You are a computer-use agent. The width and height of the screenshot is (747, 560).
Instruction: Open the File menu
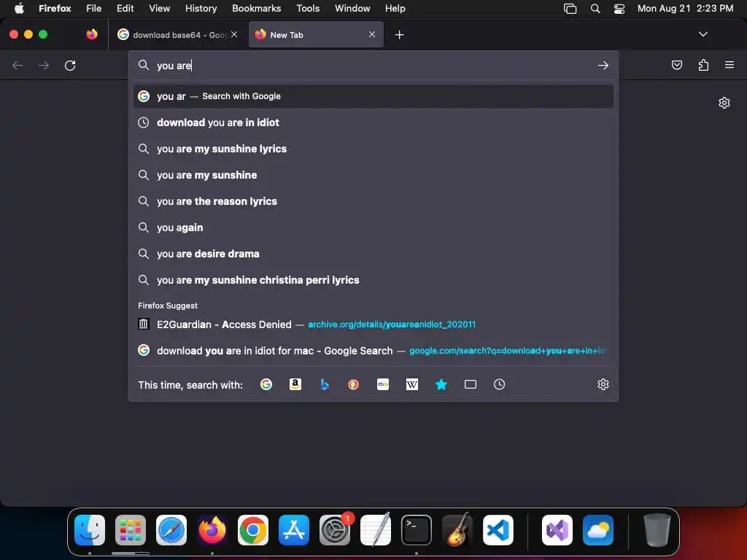point(93,8)
